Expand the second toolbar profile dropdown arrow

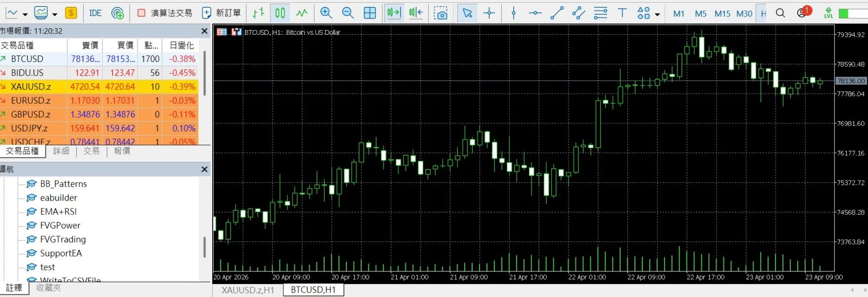tap(54, 14)
